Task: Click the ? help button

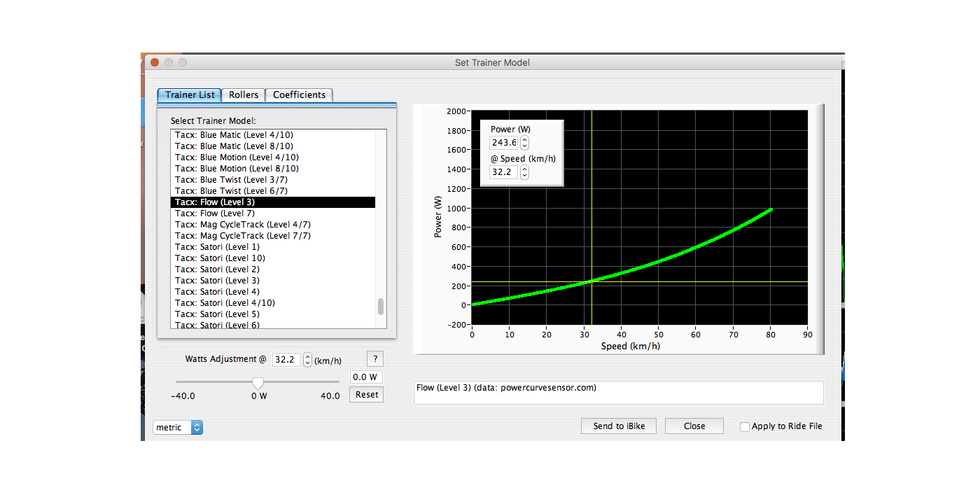Action: pyautogui.click(x=375, y=359)
